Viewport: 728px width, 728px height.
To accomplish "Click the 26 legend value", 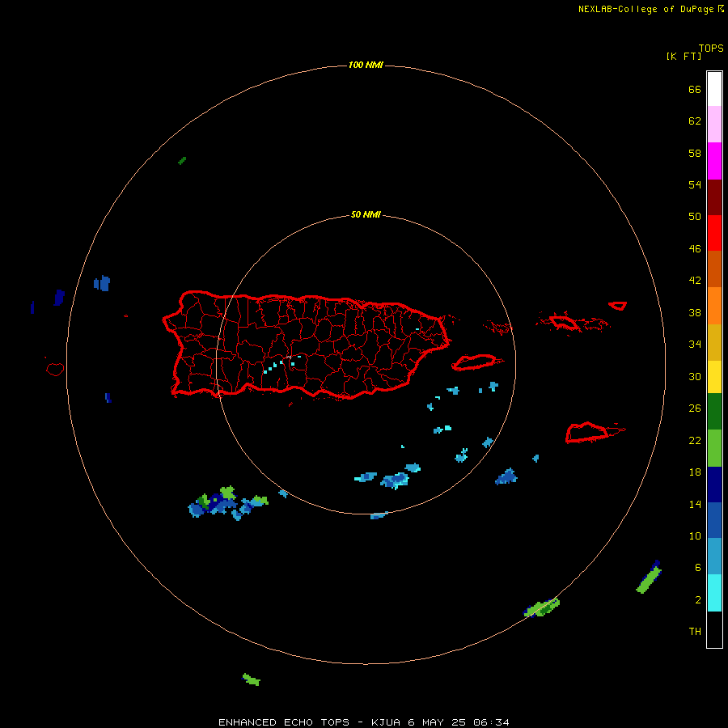I will [x=695, y=408].
